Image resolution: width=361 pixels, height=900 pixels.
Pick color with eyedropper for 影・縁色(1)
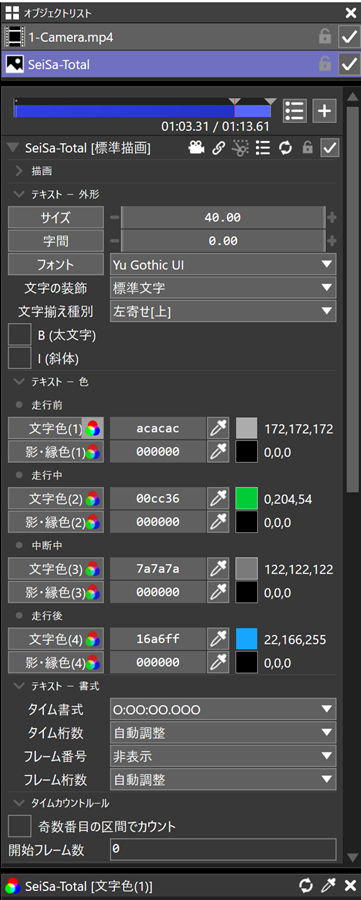click(x=218, y=452)
